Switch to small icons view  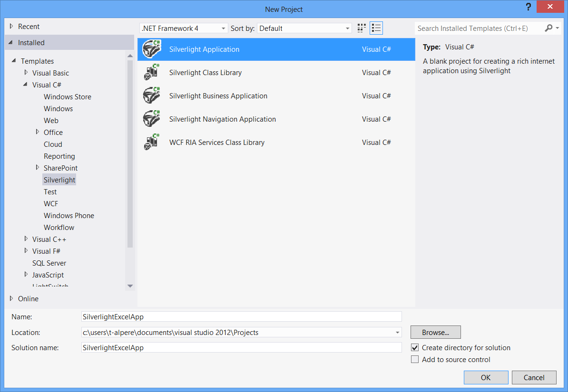(362, 29)
